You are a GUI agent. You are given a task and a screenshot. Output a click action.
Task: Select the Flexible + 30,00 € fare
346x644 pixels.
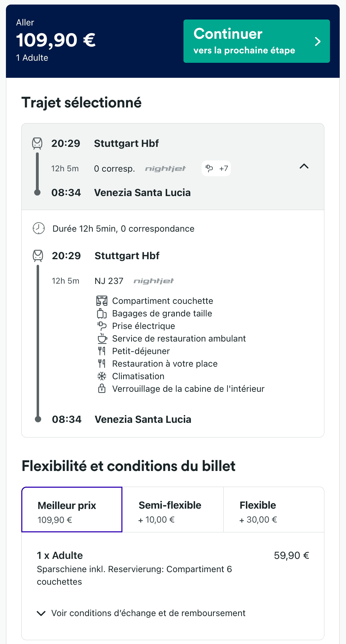coord(258,510)
